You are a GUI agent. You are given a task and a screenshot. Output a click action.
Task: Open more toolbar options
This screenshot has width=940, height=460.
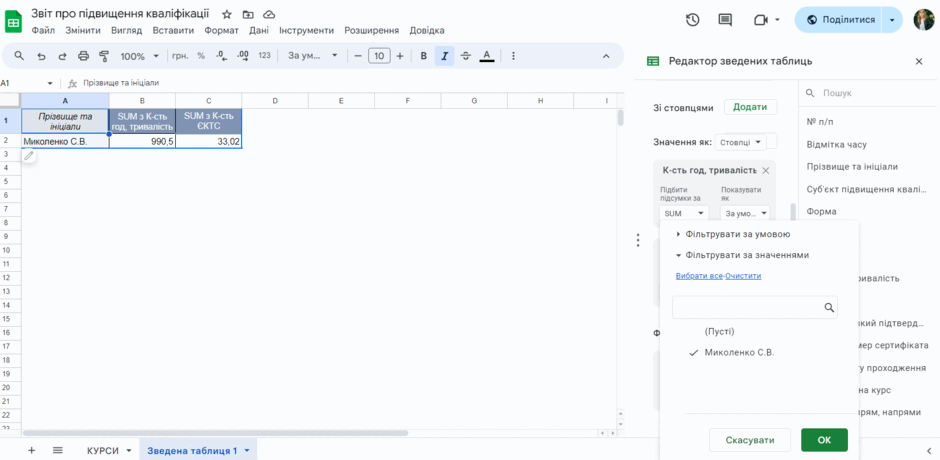click(x=513, y=56)
